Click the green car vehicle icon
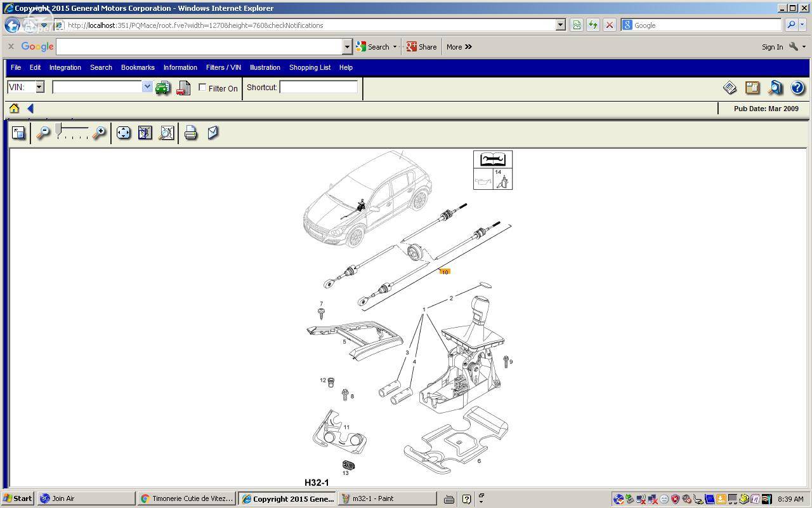Screen dimensions: 812x508 coord(163,88)
